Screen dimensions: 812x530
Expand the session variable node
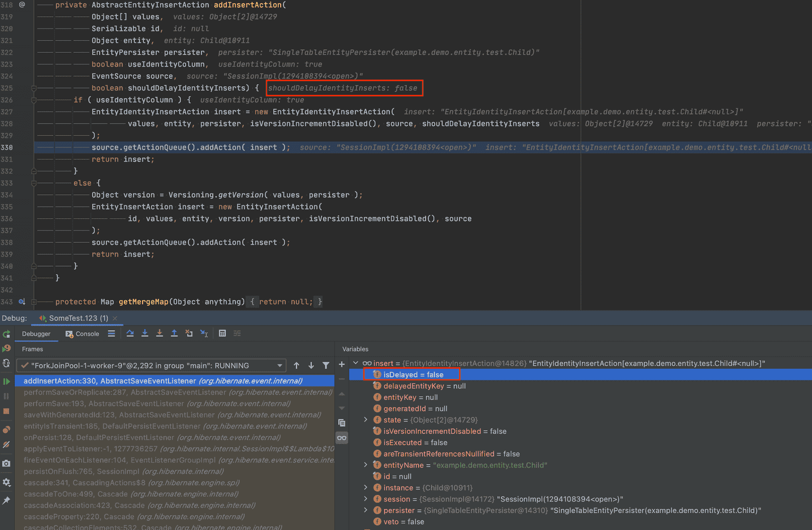coord(365,499)
